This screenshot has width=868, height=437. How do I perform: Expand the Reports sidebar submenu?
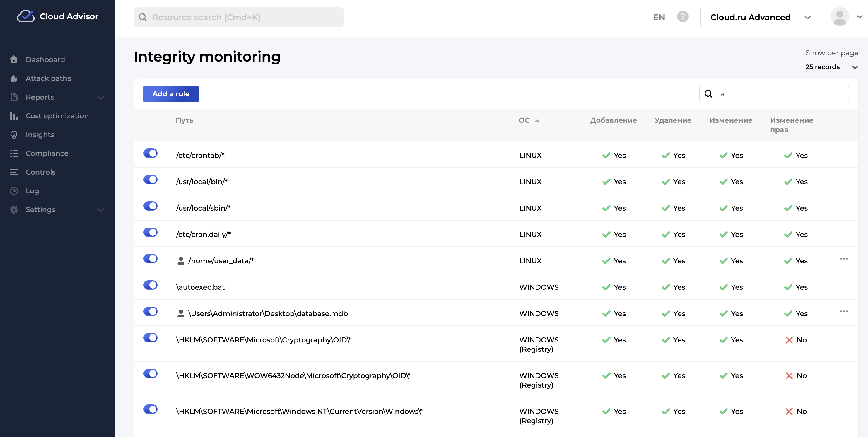[100, 97]
